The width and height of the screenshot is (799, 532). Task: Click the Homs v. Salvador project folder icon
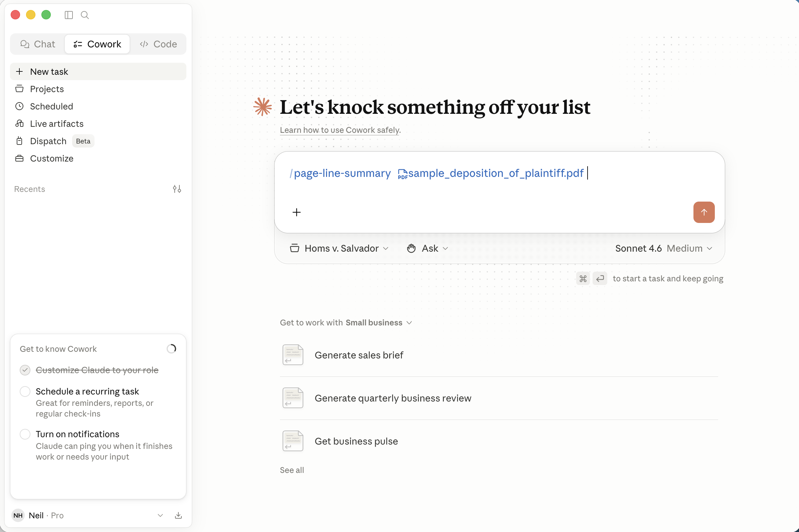click(x=294, y=248)
